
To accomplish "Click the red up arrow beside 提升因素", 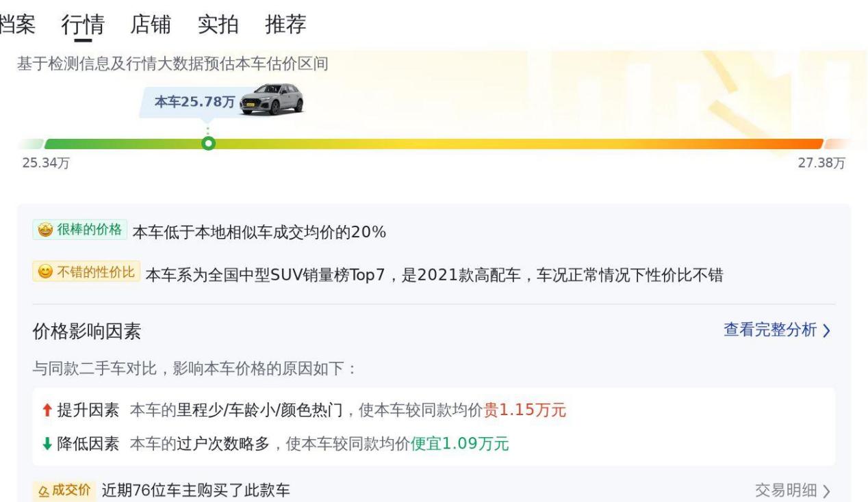I will (47, 410).
